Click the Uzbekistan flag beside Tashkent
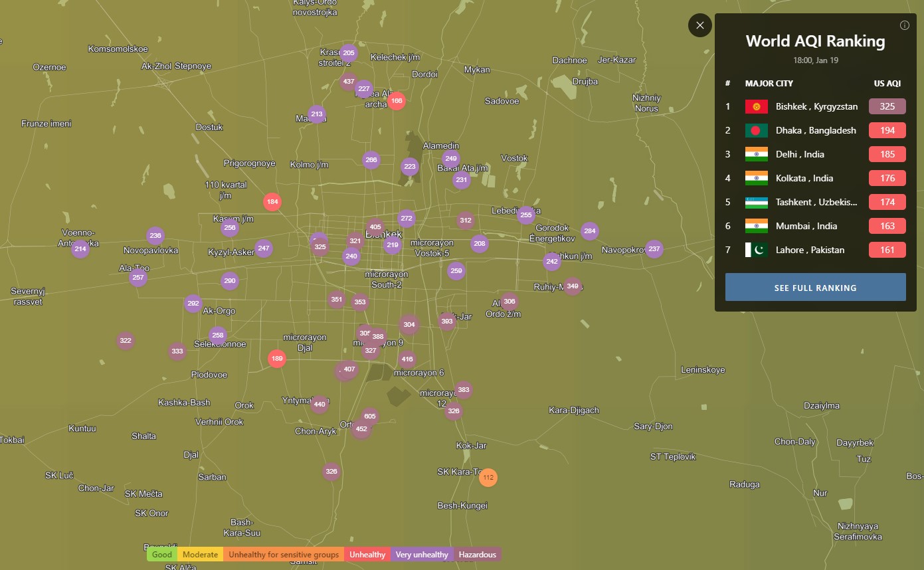The image size is (924, 570). [756, 202]
